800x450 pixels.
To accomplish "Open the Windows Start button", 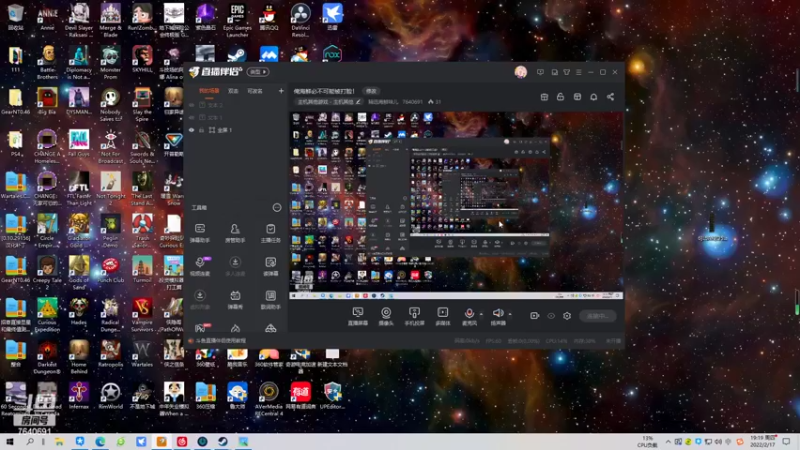I will point(10,441).
